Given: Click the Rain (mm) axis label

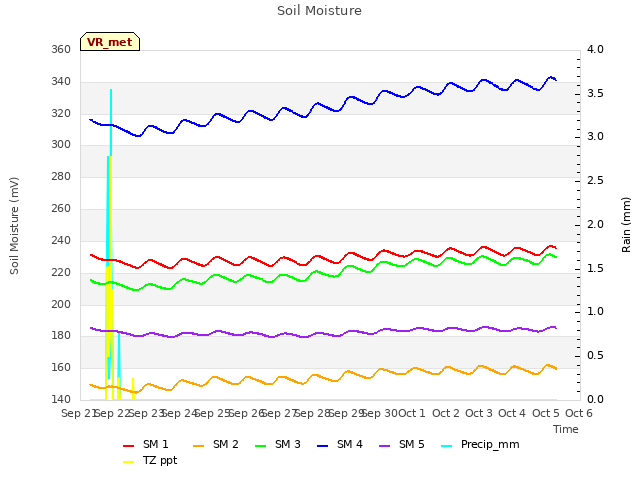Looking at the screenshot, I should [x=626, y=225].
